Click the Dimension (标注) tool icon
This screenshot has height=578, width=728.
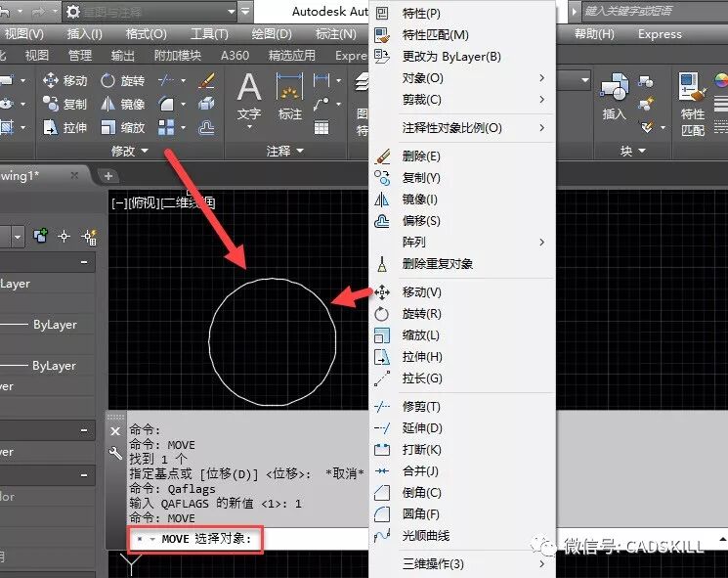point(289,88)
